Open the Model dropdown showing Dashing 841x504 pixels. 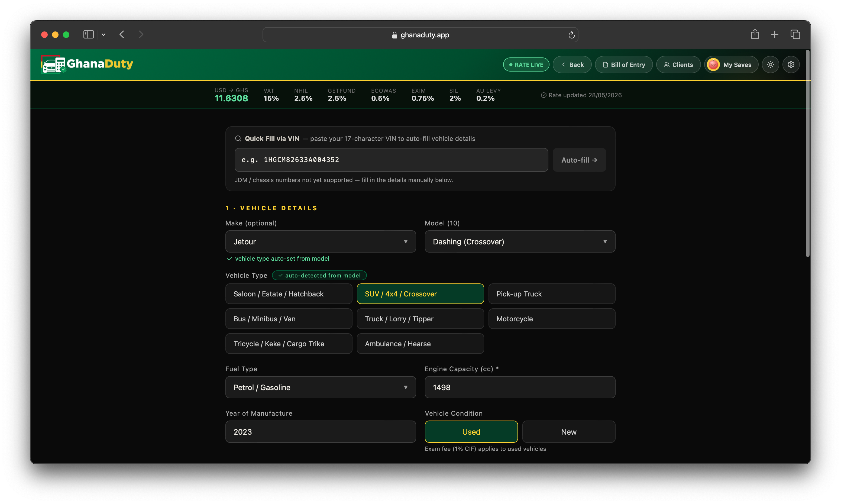520,241
